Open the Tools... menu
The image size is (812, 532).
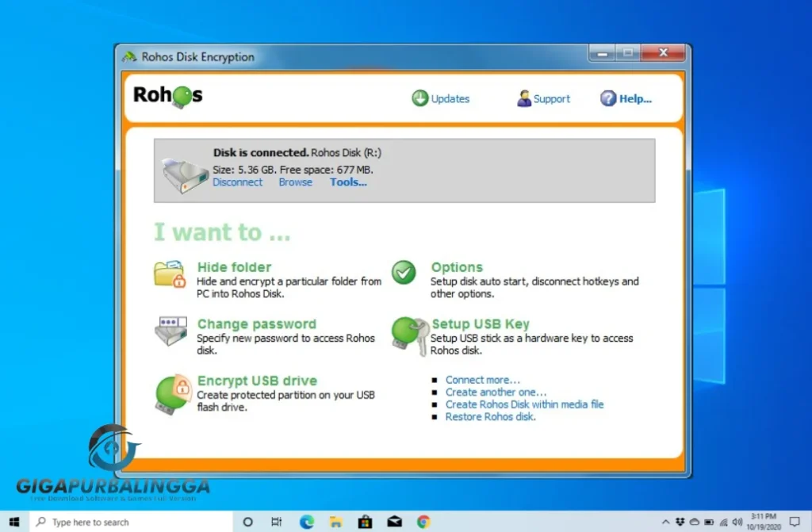click(347, 182)
